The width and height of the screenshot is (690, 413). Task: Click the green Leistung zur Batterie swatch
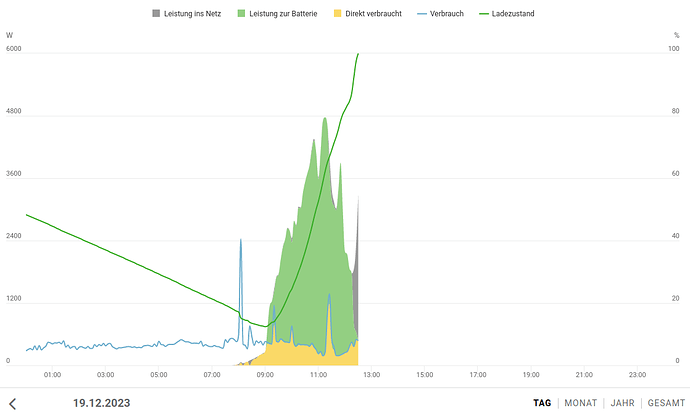coord(241,13)
